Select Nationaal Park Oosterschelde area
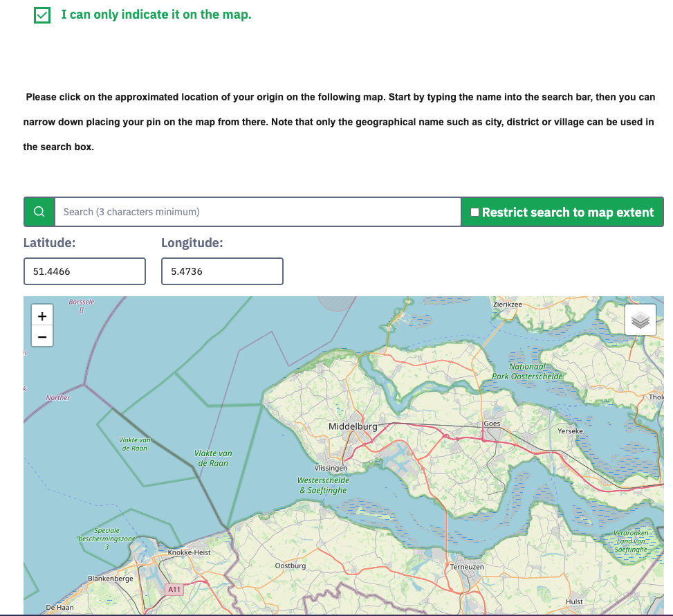The height and width of the screenshot is (616, 673). coord(527,371)
